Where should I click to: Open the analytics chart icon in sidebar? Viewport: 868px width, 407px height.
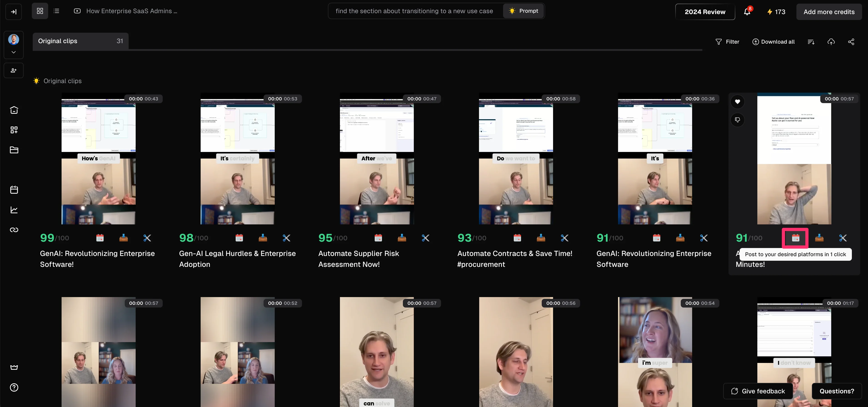[14, 210]
